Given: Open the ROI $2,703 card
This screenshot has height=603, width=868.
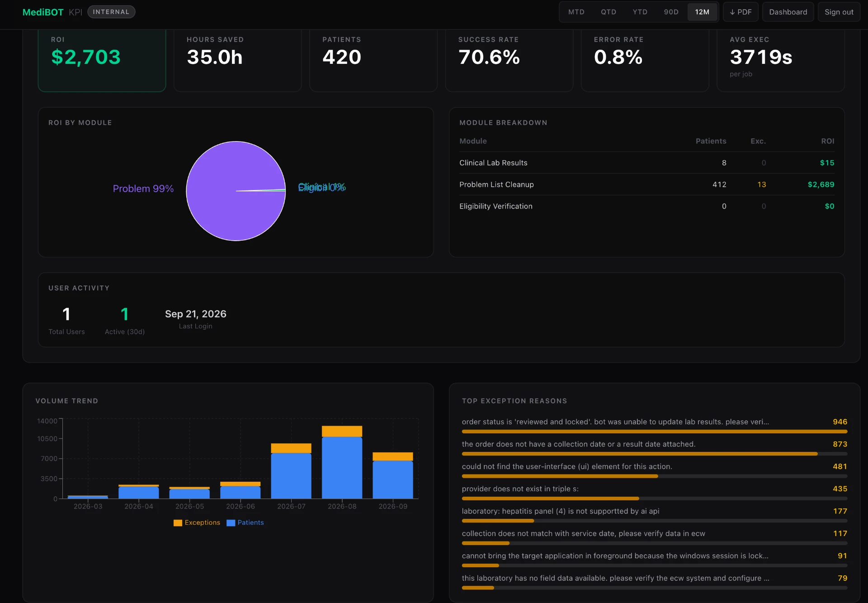Looking at the screenshot, I should [102, 61].
